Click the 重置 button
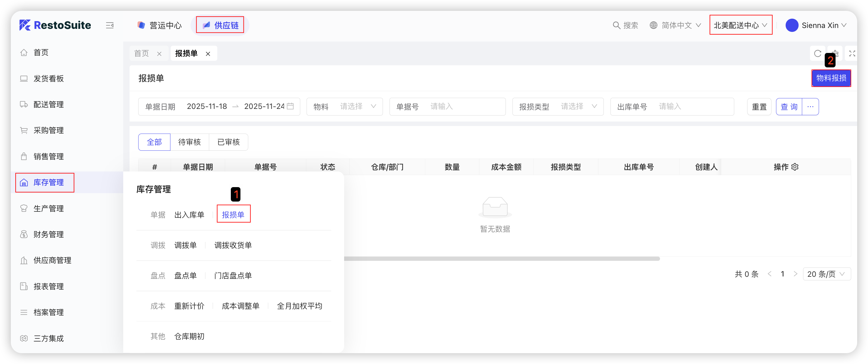Screen dimensions: 868x364 click(x=759, y=106)
